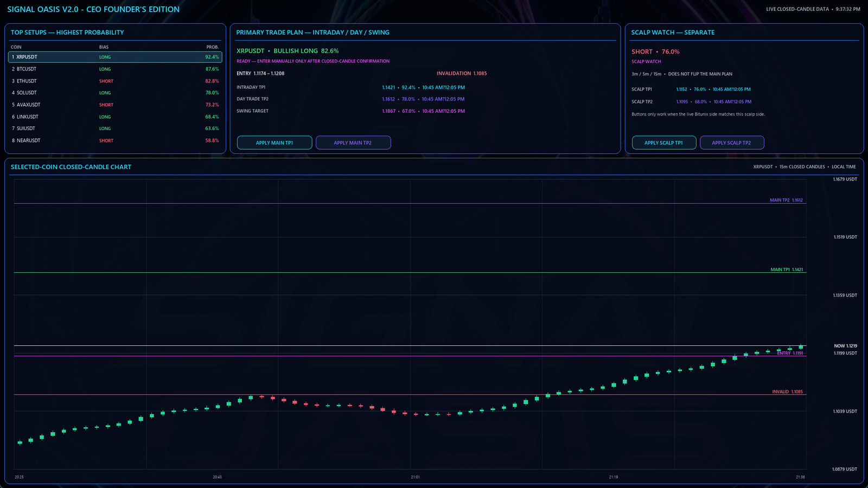Select the NEARUSDT row in Top Setups
Screen dimensions: 868x488
(x=115, y=140)
